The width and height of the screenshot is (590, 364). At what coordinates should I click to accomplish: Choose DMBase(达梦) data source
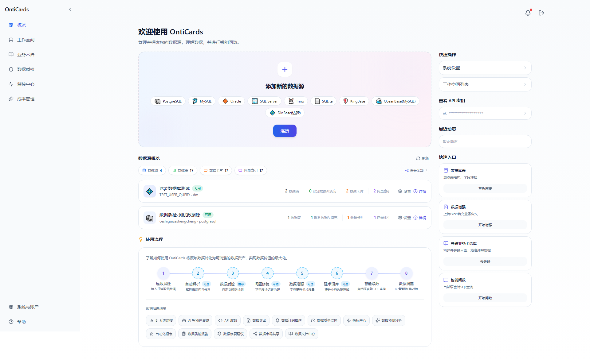[285, 113]
